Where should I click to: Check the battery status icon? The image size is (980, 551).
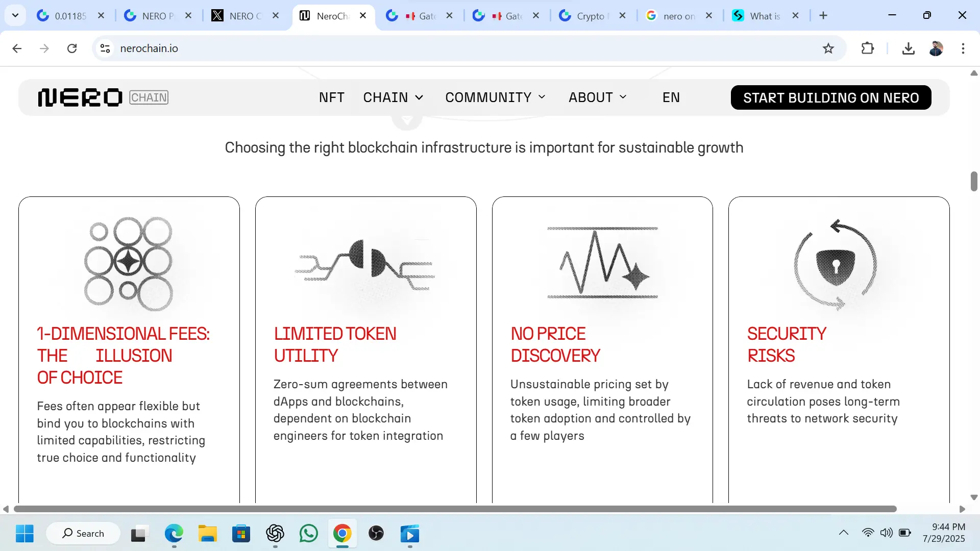(905, 533)
